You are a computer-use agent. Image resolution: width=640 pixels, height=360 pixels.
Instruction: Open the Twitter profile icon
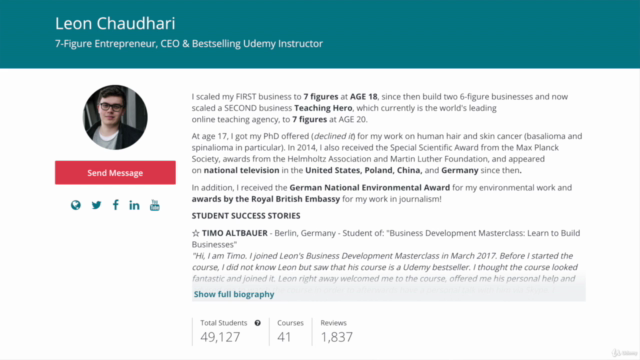pos(96,205)
